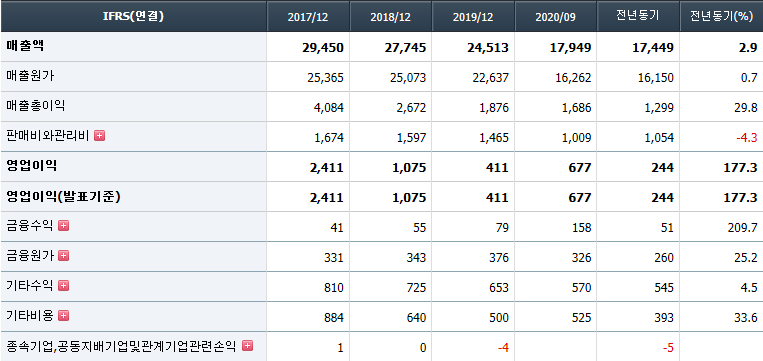Expand the 기타비용 row plus icon
763x361 pixels.
coord(63,316)
